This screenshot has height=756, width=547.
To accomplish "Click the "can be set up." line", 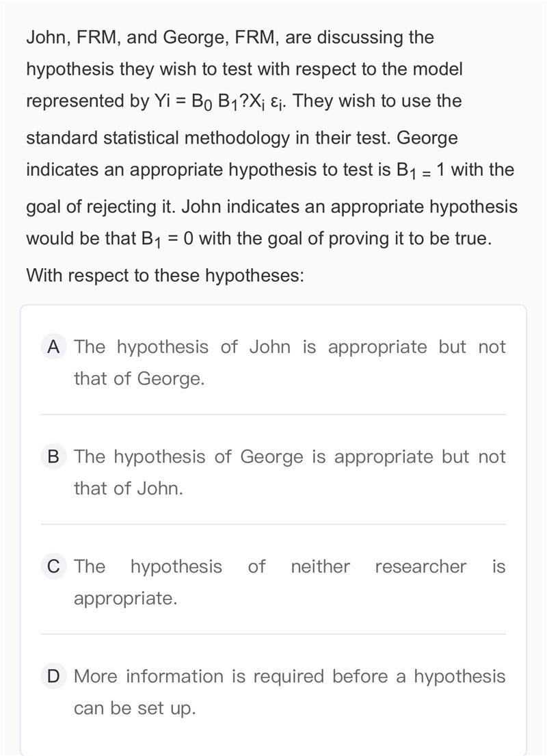I will [135, 708].
